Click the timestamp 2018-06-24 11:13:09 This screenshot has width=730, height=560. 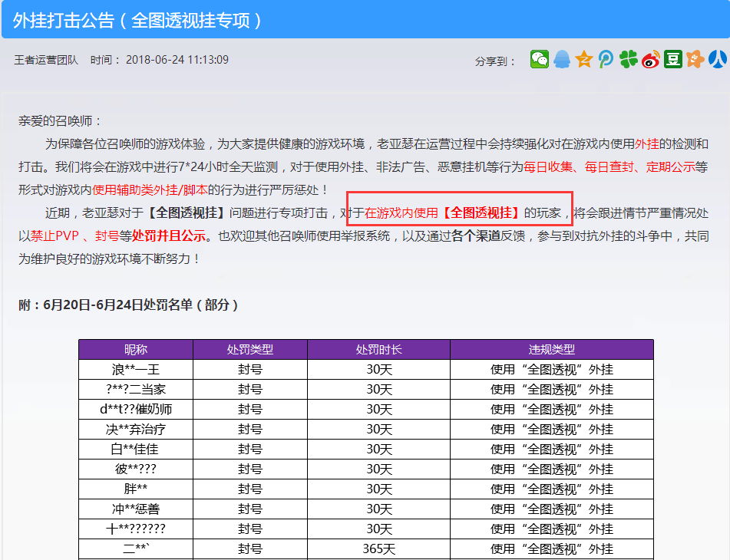177,60
